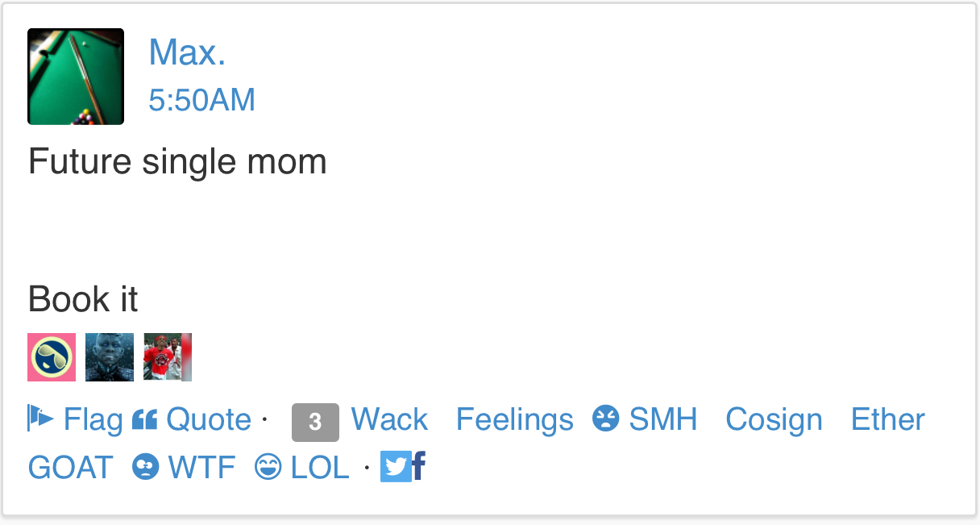This screenshot has width=980, height=525.
Task: Open the pool table avatar image
Action: coord(76,77)
